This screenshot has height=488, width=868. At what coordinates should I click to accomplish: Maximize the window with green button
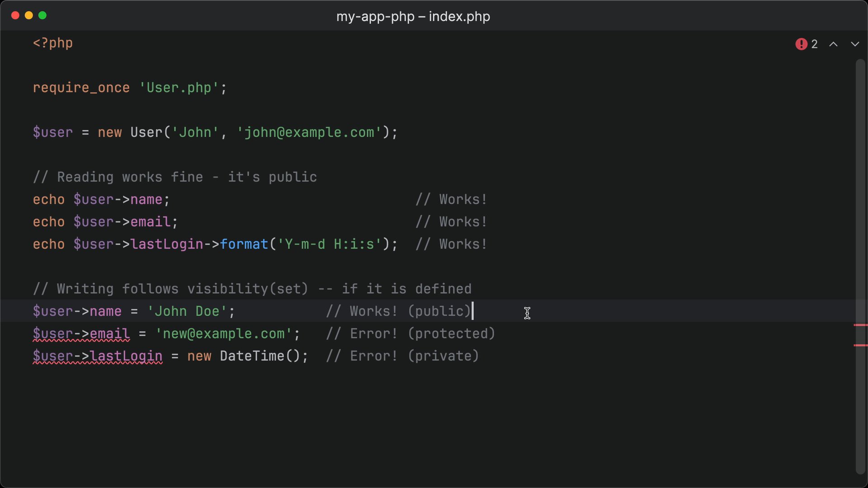[42, 15]
